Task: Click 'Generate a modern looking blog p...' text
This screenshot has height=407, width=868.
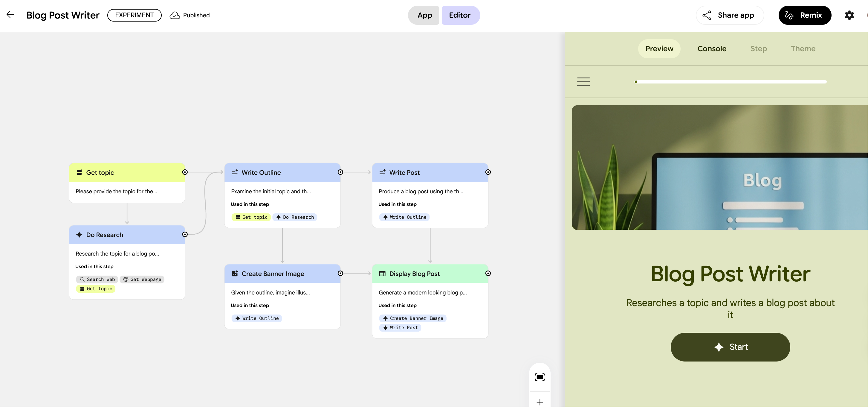Action: pyautogui.click(x=423, y=292)
